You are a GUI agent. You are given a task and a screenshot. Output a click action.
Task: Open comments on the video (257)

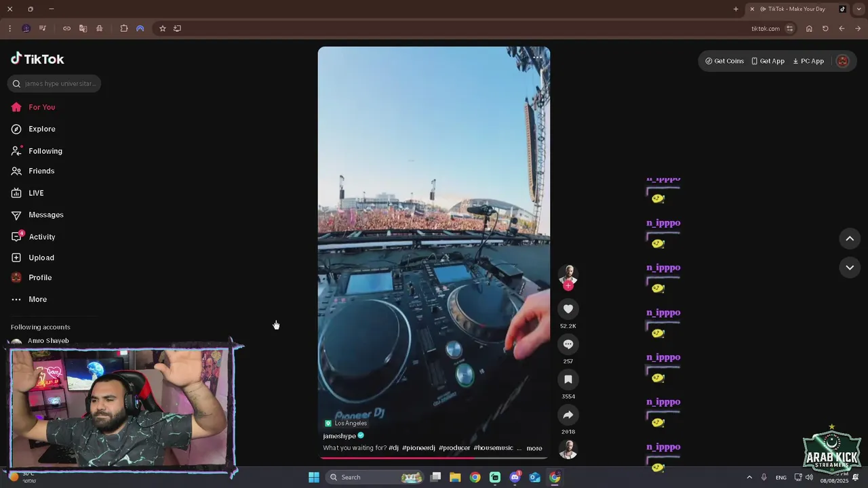[x=568, y=344]
